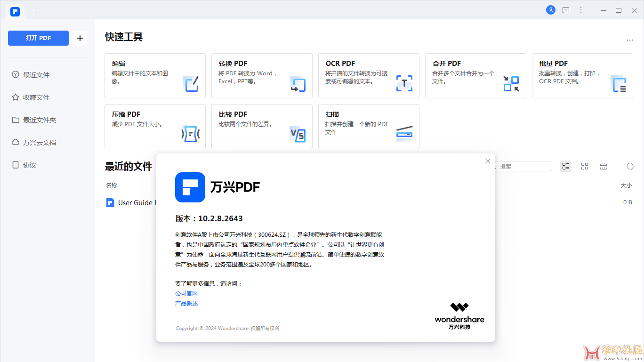This screenshot has height=362, width=644.
Task: Select the User Guide file row
Action: pos(369,202)
